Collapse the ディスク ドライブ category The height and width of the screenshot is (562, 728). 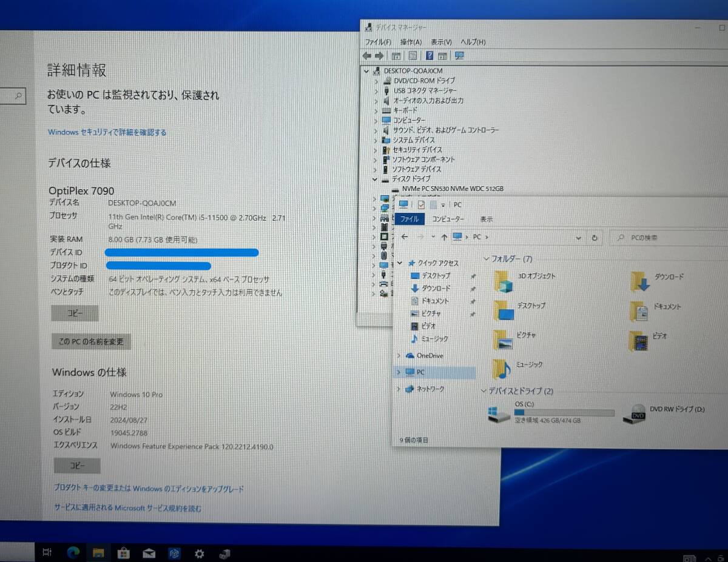[376, 179]
